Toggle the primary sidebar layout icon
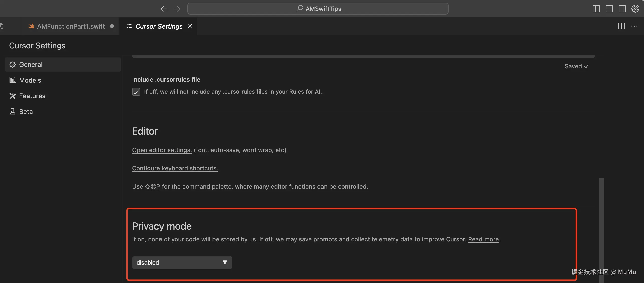This screenshot has width=644, height=283. pyautogui.click(x=596, y=9)
